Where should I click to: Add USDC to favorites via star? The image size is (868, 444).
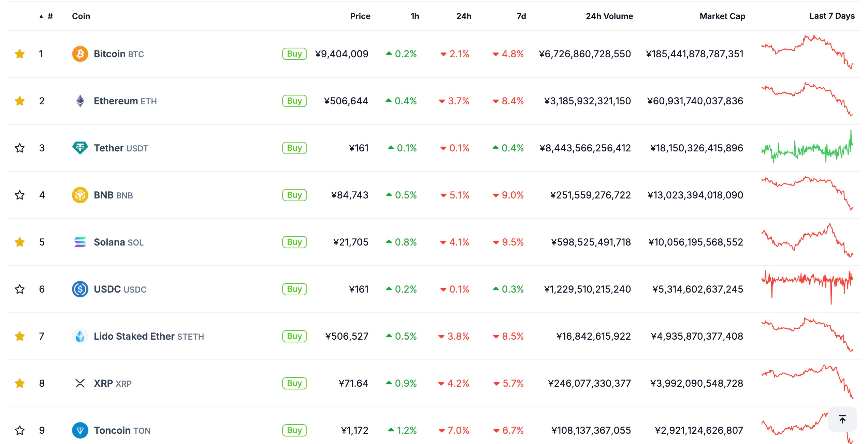pos(20,289)
